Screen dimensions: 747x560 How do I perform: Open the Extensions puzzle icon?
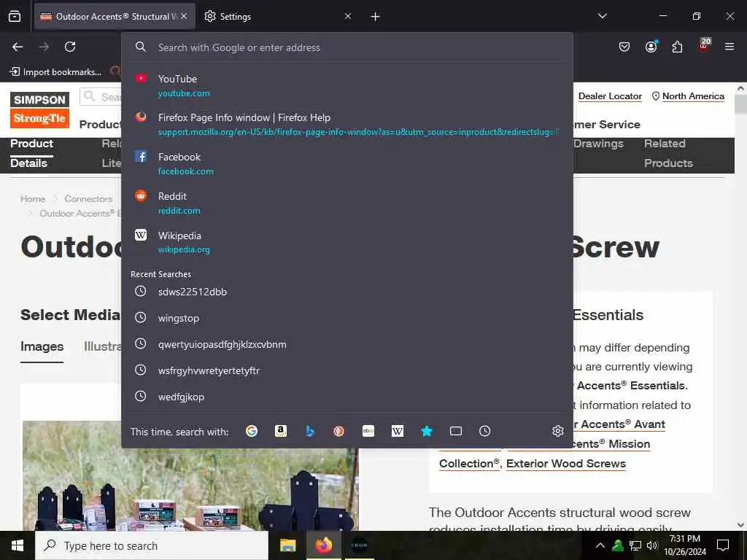[677, 47]
